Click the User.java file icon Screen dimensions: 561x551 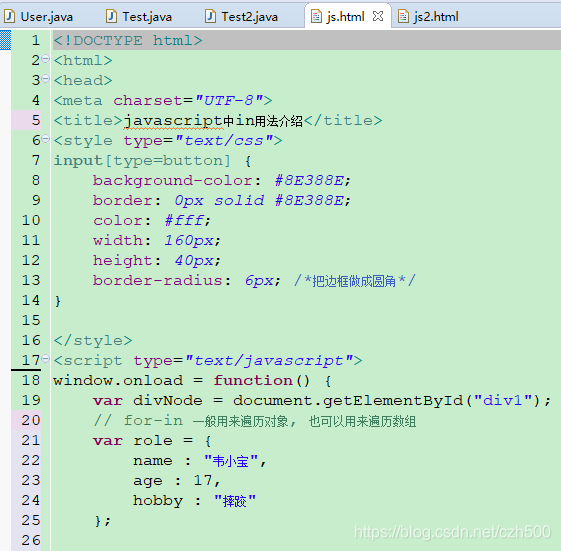(9, 16)
